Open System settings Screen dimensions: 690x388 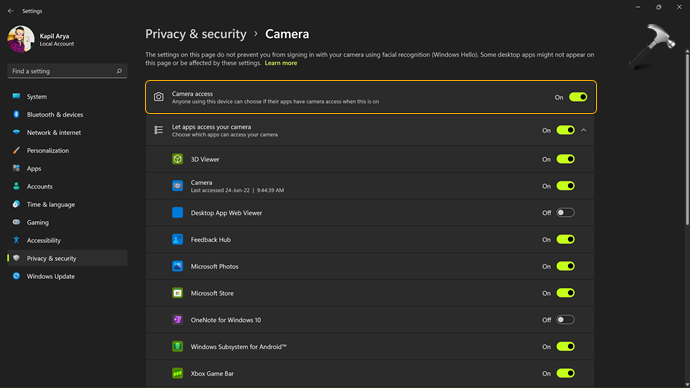click(67, 96)
